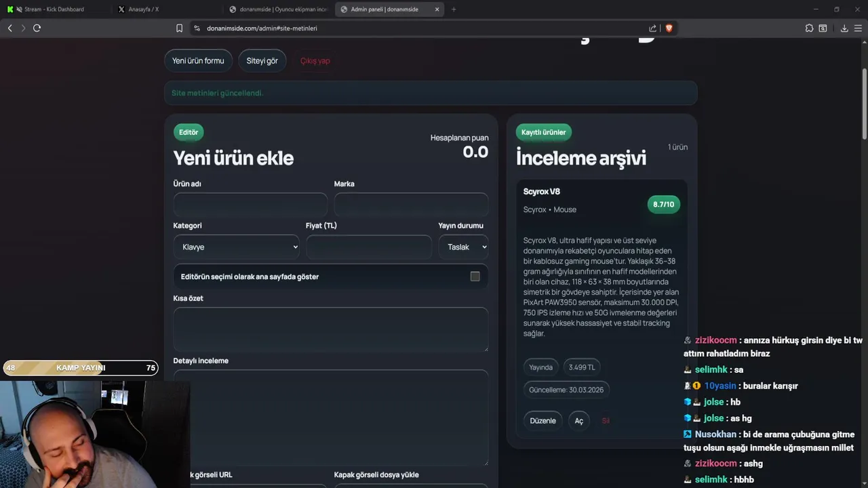The width and height of the screenshot is (868, 488).
Task: Click the Marka input field
Action: pyautogui.click(x=411, y=205)
